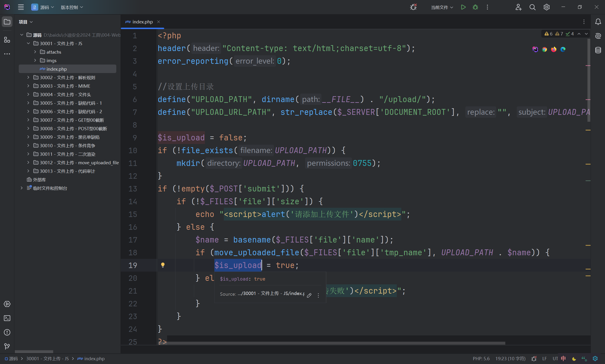Expand the attachs folder
Image resolution: width=605 pixels, height=364 pixels.
click(x=35, y=52)
